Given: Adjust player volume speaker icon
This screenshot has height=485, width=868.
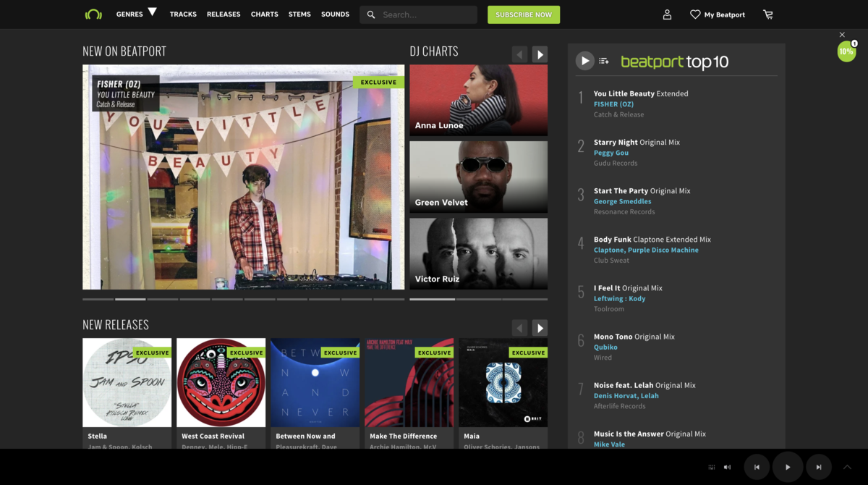Looking at the screenshot, I should [727, 467].
